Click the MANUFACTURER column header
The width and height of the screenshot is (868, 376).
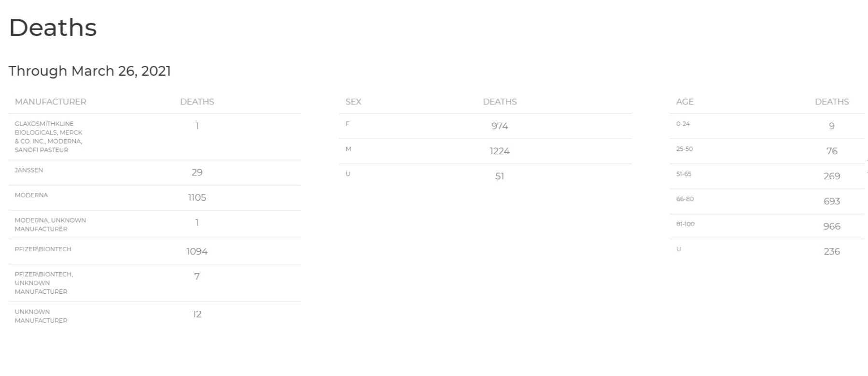coord(51,102)
